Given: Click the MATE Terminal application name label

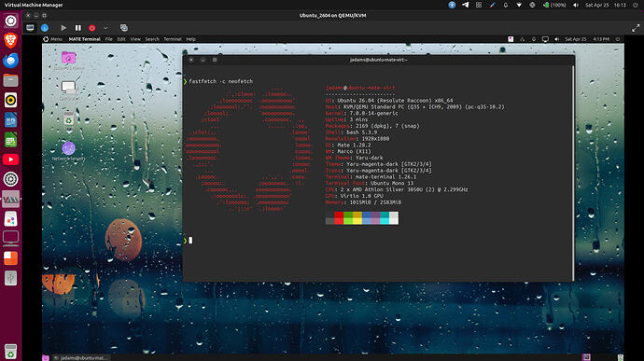Looking at the screenshot, I should pos(84,39).
